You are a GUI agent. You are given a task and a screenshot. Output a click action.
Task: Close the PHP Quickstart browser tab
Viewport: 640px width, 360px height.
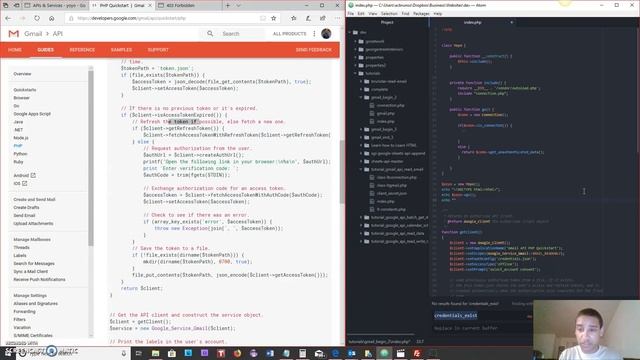click(150, 5)
